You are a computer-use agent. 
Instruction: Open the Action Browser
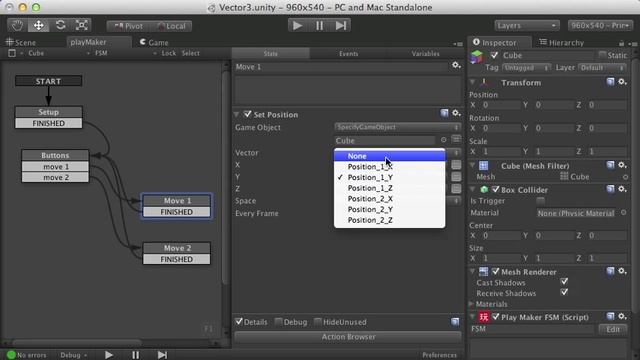pos(348,337)
